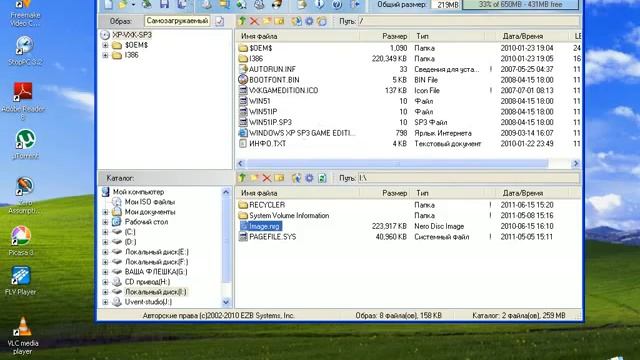Click the Save floppy disk toolbar icon
The image size is (640, 360).
click(x=164, y=4)
